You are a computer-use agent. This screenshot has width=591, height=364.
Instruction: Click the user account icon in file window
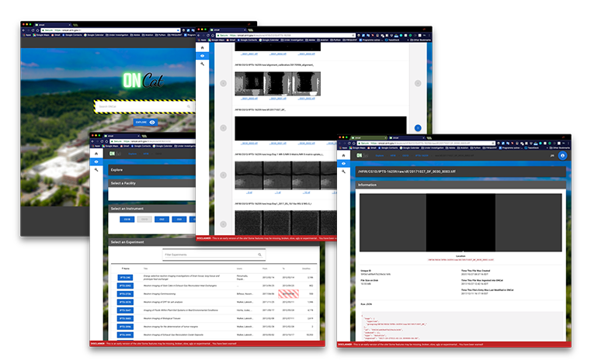[562, 155]
